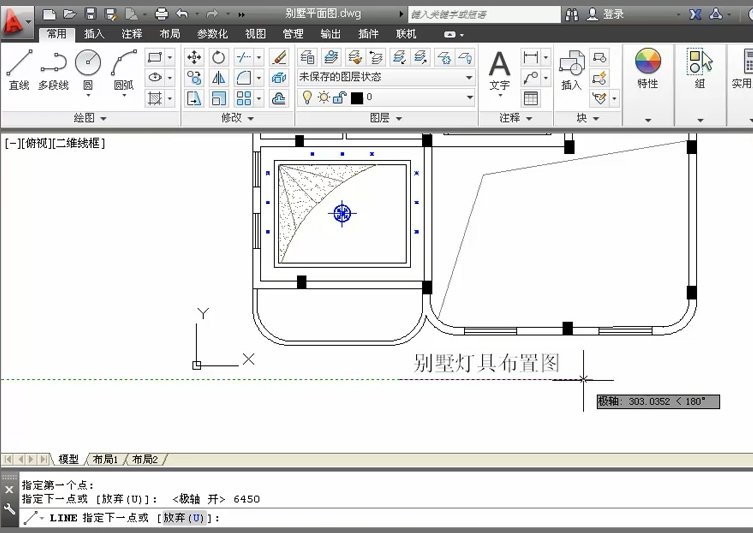Click the [俯视] view control label
The width and height of the screenshot is (753, 533).
pos(36,143)
